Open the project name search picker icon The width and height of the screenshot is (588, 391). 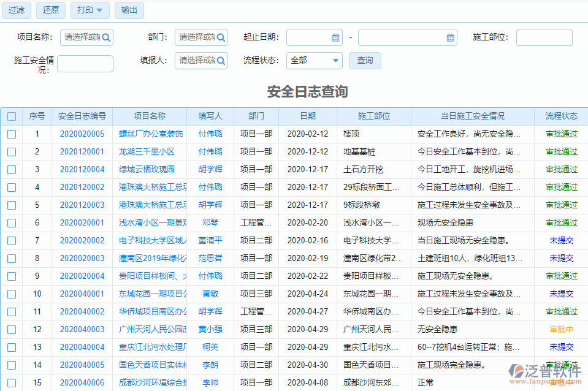[105, 37]
